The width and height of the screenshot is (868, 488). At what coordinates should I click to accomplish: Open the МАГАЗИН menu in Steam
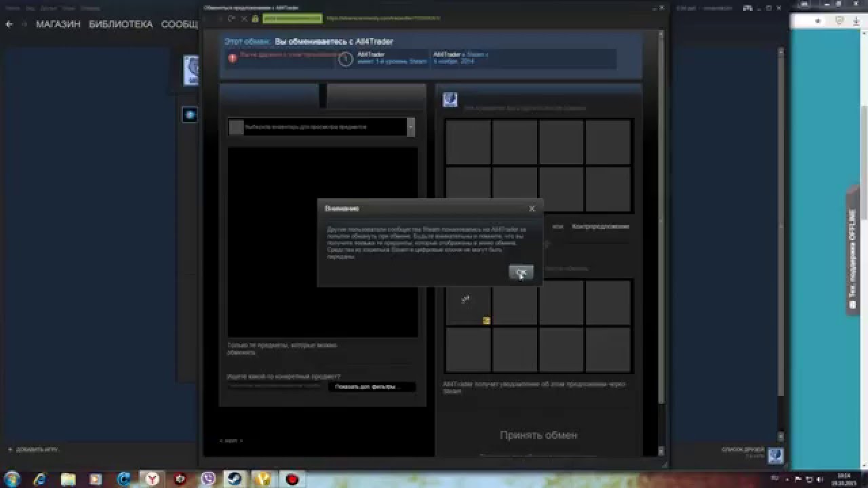58,24
